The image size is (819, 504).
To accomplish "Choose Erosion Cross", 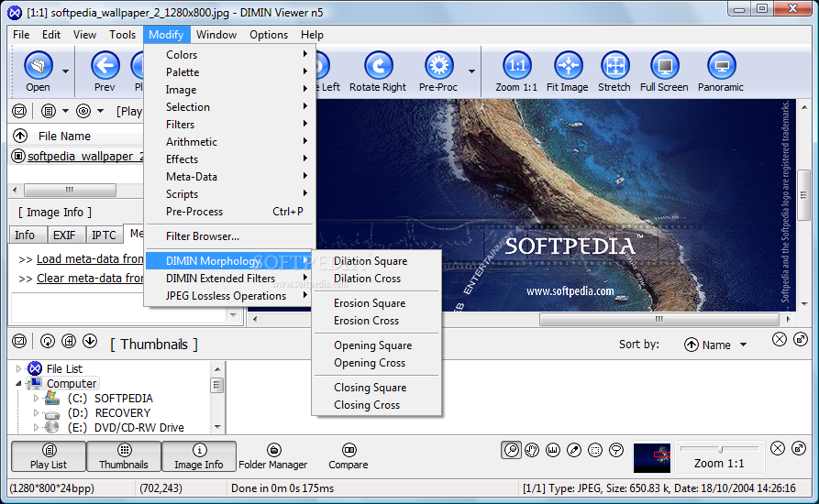I will tap(377, 321).
